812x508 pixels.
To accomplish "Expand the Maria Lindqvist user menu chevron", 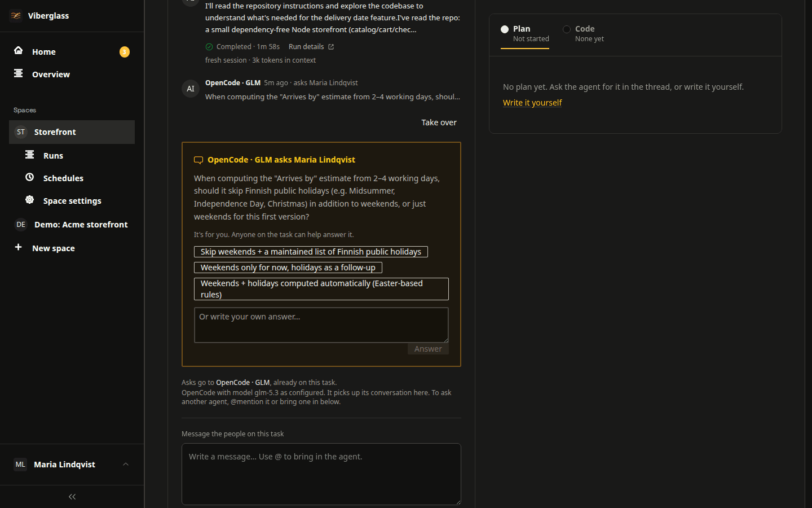I will pos(126,464).
